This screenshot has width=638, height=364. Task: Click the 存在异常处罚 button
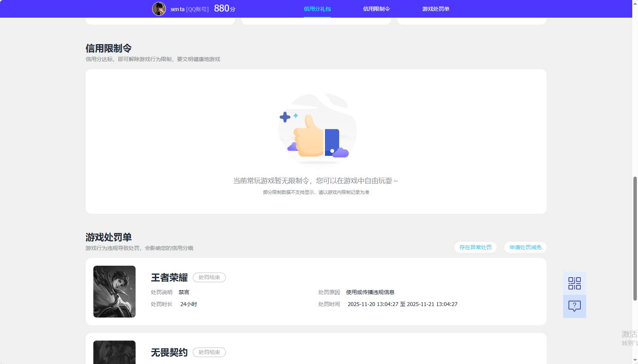[476, 247]
